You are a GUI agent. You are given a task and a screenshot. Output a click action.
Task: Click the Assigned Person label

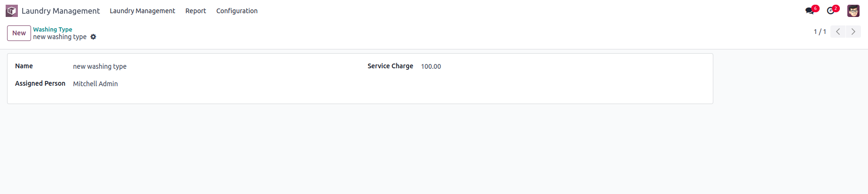click(x=40, y=83)
